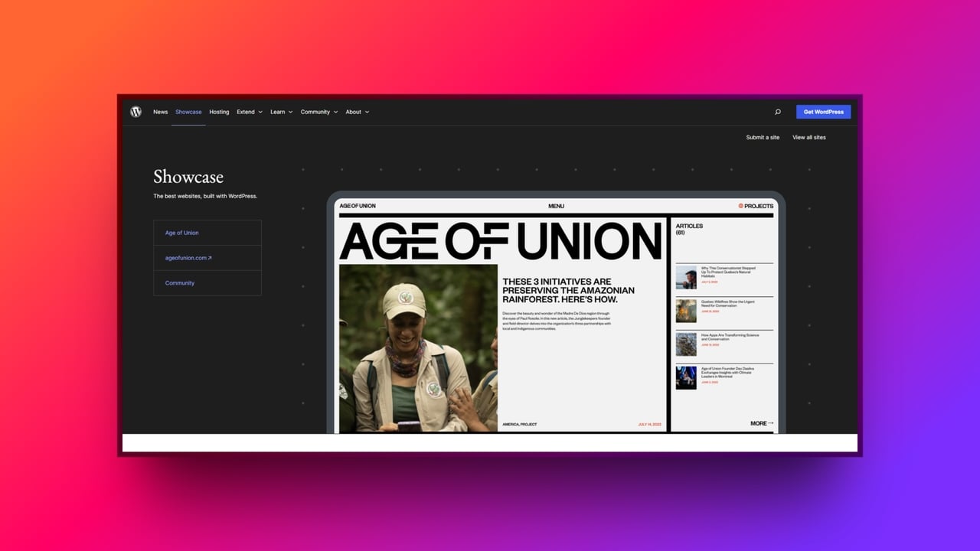Expand the About dropdown menu
The width and height of the screenshot is (980, 551).
pyautogui.click(x=357, y=112)
